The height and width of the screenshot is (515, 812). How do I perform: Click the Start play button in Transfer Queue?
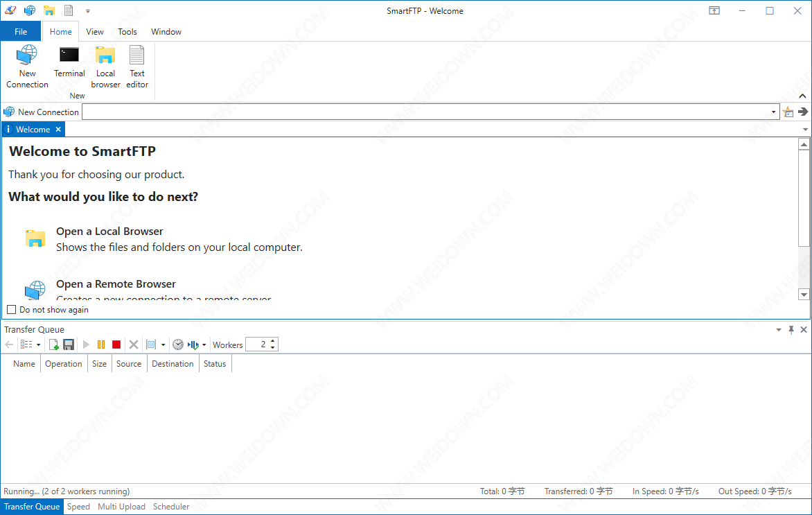86,344
